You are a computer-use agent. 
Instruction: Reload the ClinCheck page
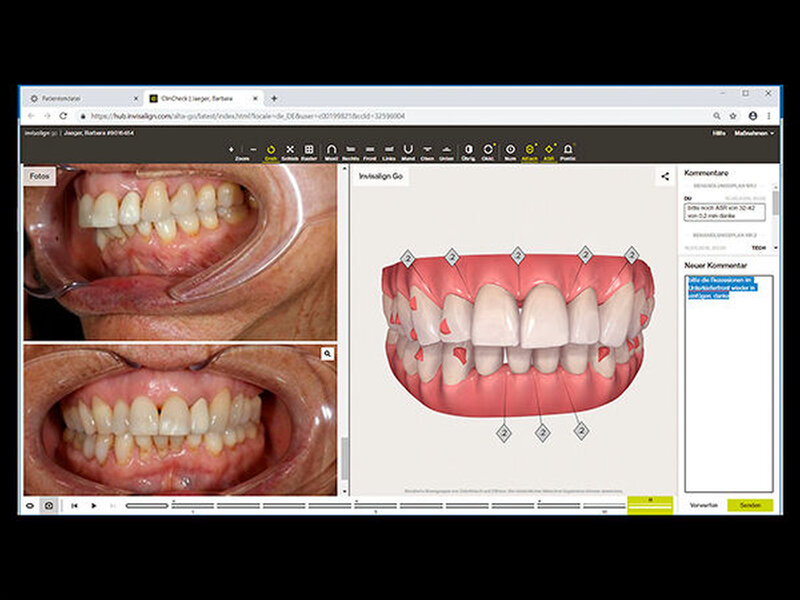tap(63, 116)
